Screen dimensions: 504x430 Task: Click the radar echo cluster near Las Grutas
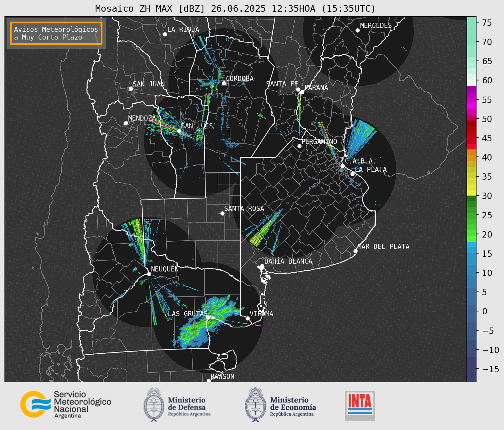(206, 322)
